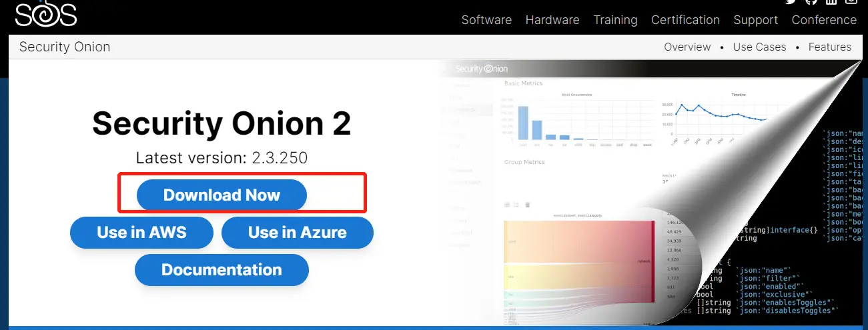Image resolution: width=868 pixels, height=330 pixels.
Task: Open the Software menu
Action: [486, 20]
